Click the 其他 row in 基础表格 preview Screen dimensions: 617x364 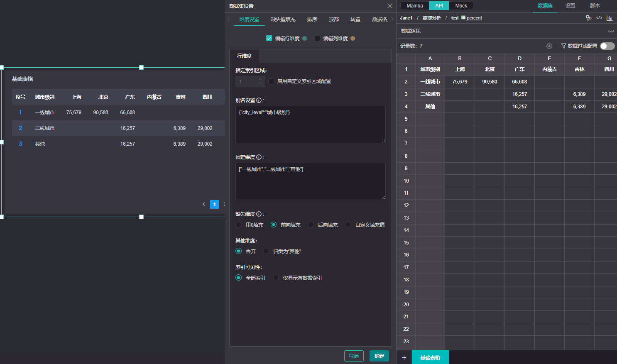[118, 144]
